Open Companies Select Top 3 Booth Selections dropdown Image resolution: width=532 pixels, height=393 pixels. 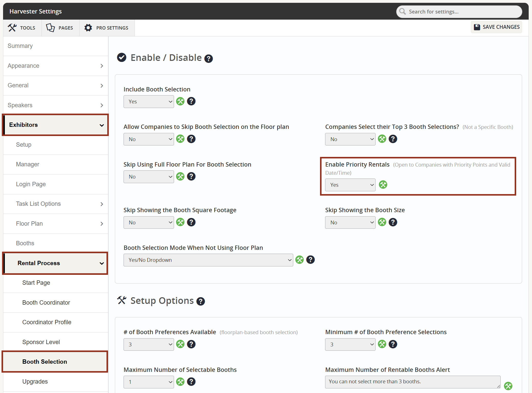(350, 139)
